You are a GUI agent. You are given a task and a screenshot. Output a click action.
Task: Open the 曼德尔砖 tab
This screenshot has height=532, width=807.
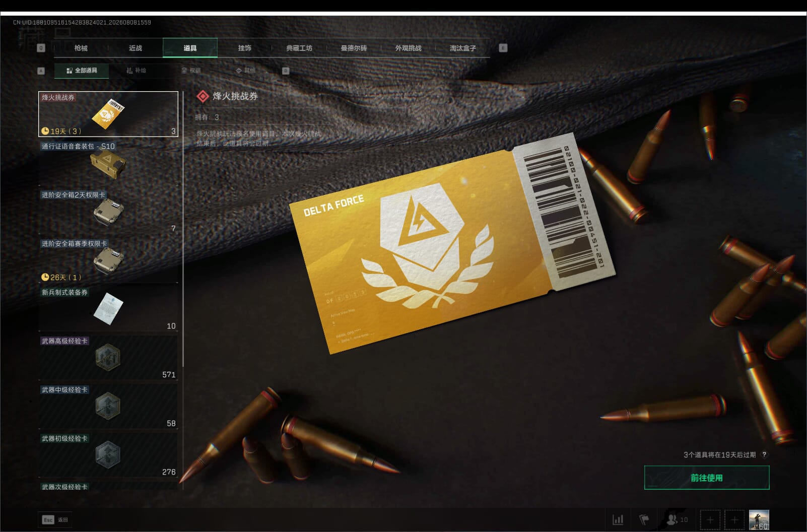click(354, 48)
